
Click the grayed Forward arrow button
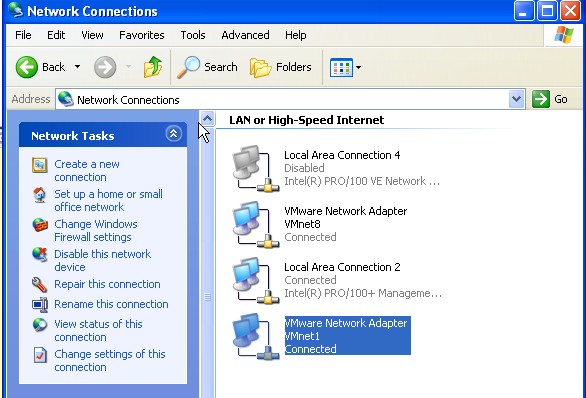point(105,67)
